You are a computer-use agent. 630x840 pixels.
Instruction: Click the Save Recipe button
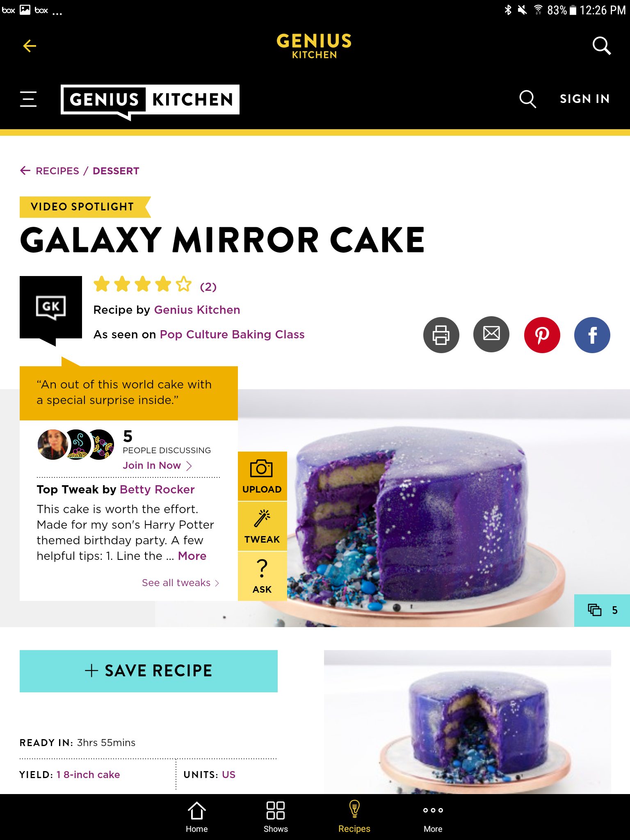coord(148,671)
